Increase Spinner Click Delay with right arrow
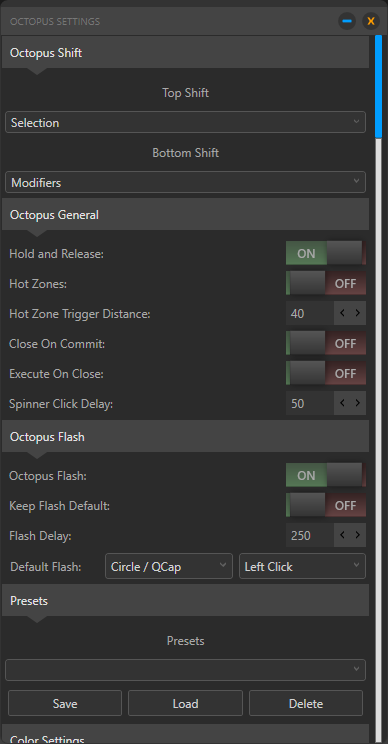Image resolution: width=388 pixels, height=744 pixels. click(x=358, y=403)
